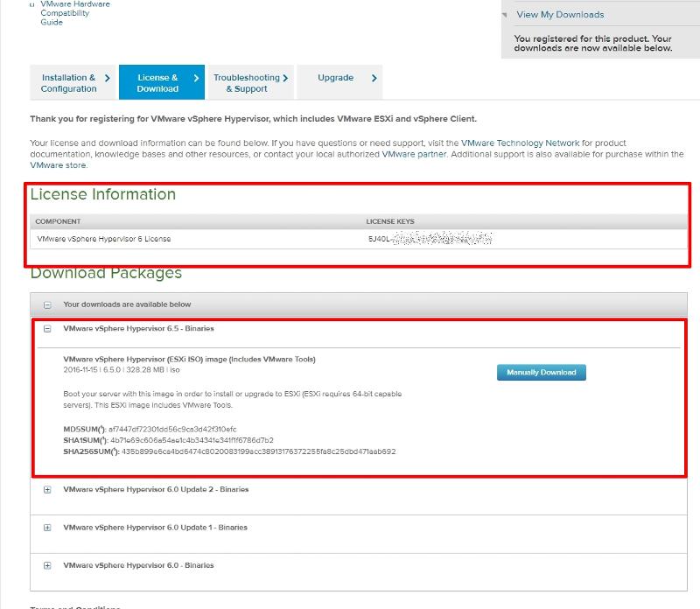Open VMware Hardware Compatibility Guide link
This screenshot has width=700, height=609.
(75, 13)
